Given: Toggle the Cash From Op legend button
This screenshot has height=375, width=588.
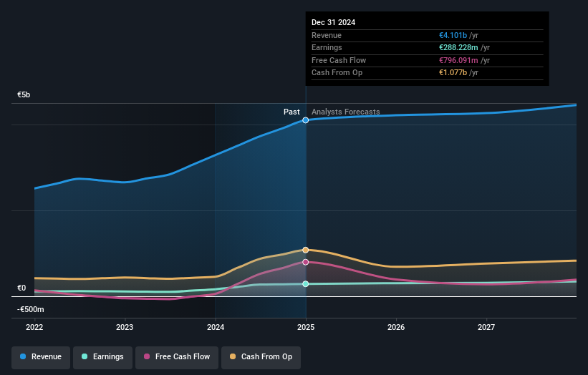Looking at the screenshot, I should [261, 357].
